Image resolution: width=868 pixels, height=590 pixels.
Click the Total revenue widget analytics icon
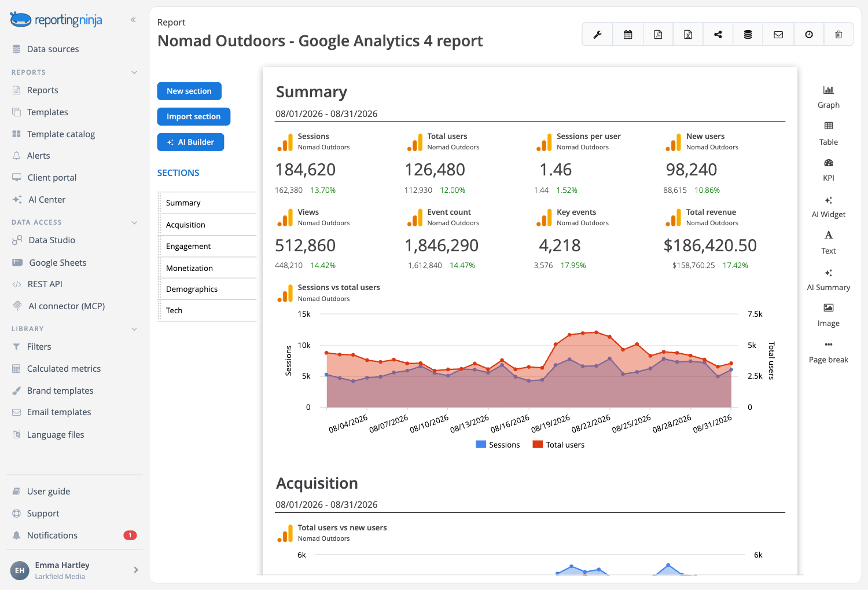[x=674, y=218]
